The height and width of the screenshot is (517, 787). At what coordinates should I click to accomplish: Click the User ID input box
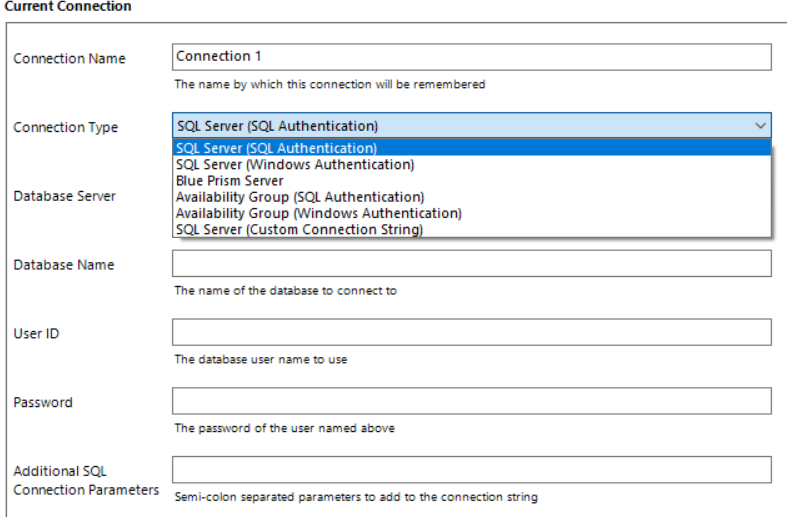coord(472,332)
